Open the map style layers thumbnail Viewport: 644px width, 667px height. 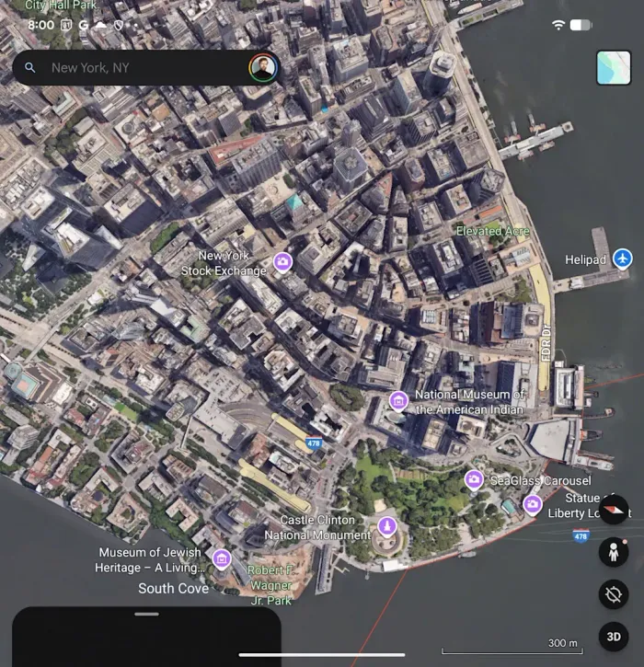[x=613, y=68]
